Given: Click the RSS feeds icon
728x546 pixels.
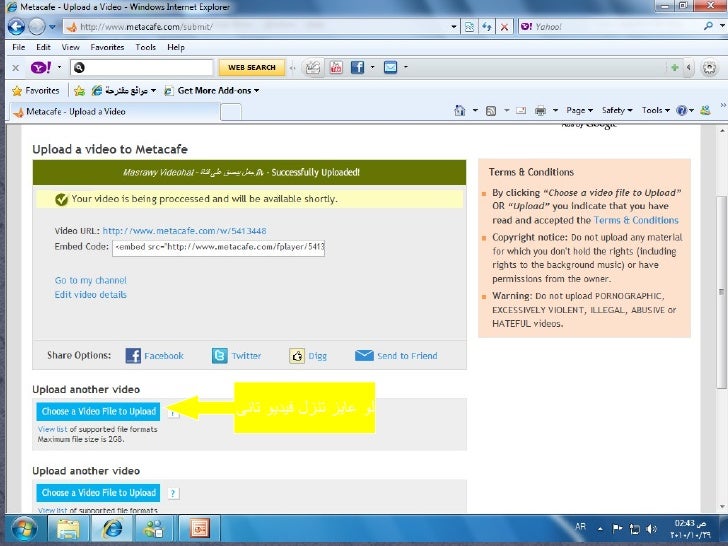Looking at the screenshot, I should pyautogui.click(x=491, y=110).
